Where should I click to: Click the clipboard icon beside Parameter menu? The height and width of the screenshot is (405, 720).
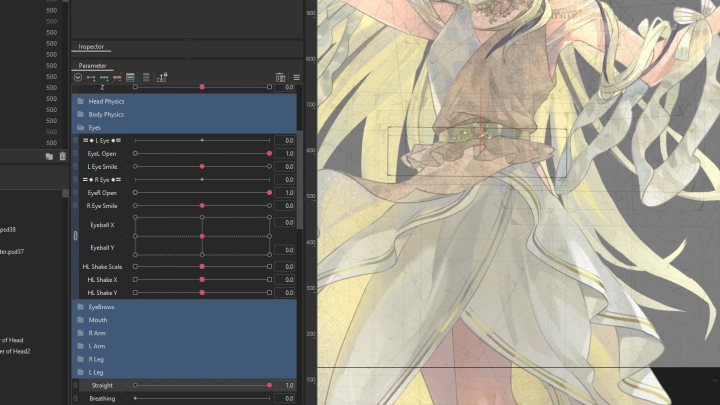281,77
